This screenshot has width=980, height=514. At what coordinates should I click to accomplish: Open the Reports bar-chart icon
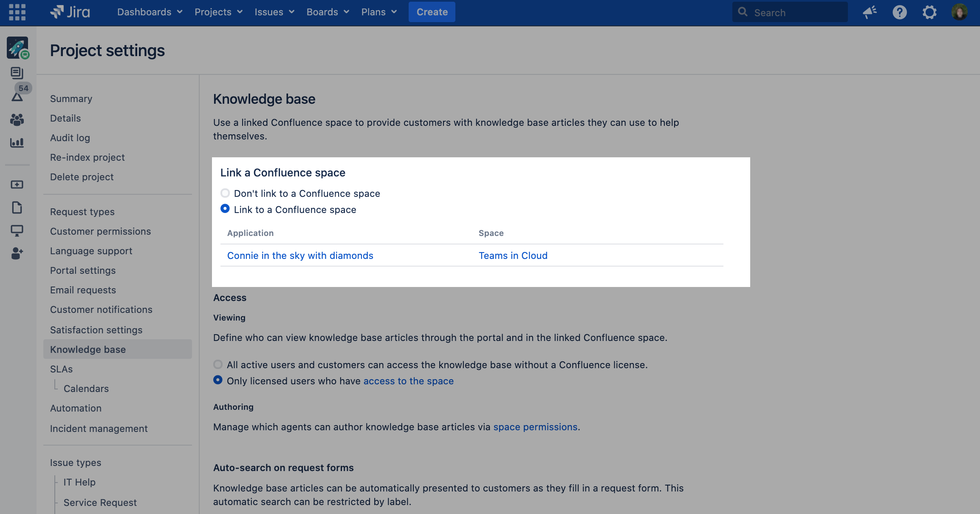point(17,143)
